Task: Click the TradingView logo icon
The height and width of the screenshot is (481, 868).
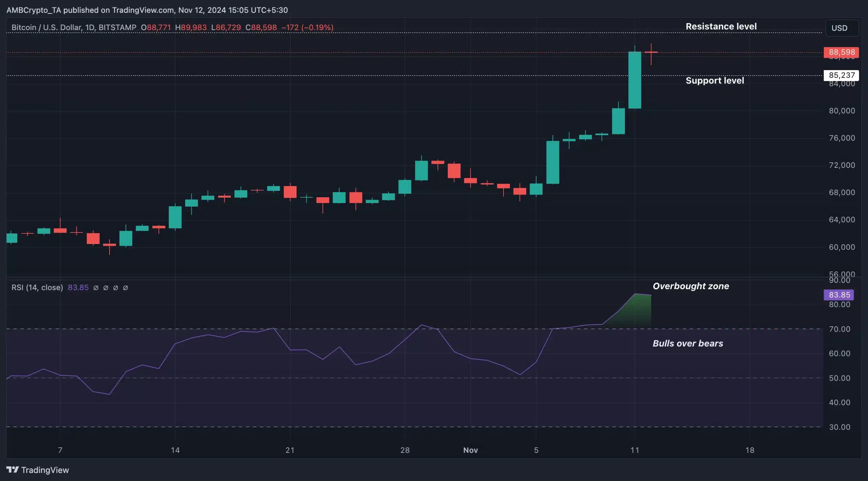Action: pos(13,469)
